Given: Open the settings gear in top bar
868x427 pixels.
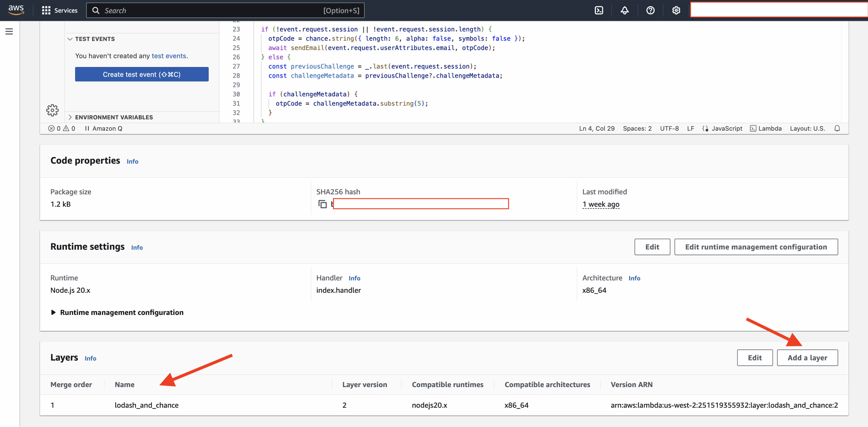Looking at the screenshot, I should pos(676,10).
